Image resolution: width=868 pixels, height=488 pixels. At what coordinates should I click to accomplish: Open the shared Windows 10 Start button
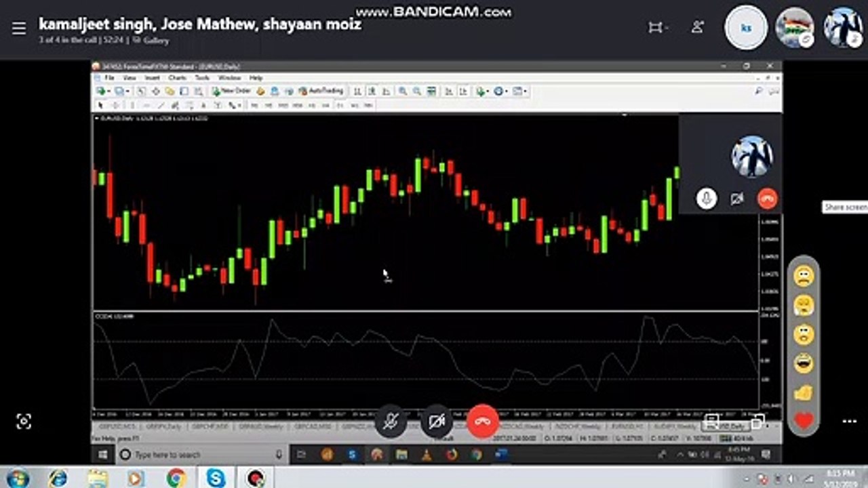102,454
